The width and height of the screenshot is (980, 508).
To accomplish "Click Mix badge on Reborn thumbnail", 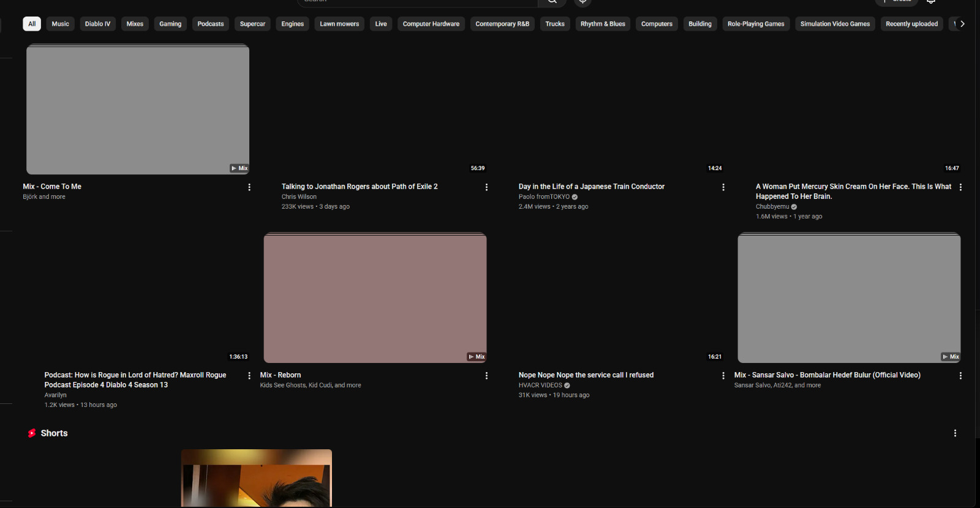I will point(476,357).
